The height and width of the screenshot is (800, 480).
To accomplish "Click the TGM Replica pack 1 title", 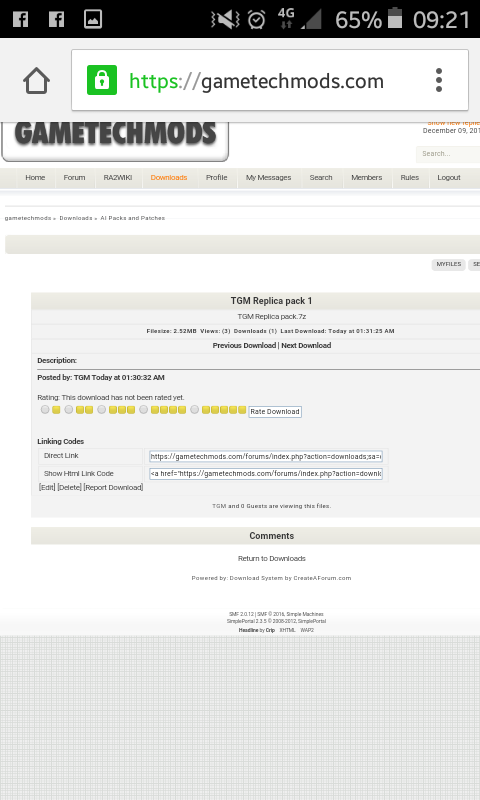I will [271, 301].
